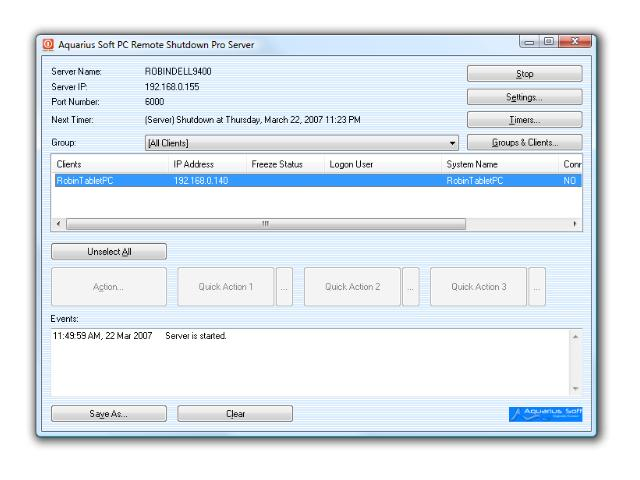Configure Quick Action 3 via its ellipsis button

point(537,287)
